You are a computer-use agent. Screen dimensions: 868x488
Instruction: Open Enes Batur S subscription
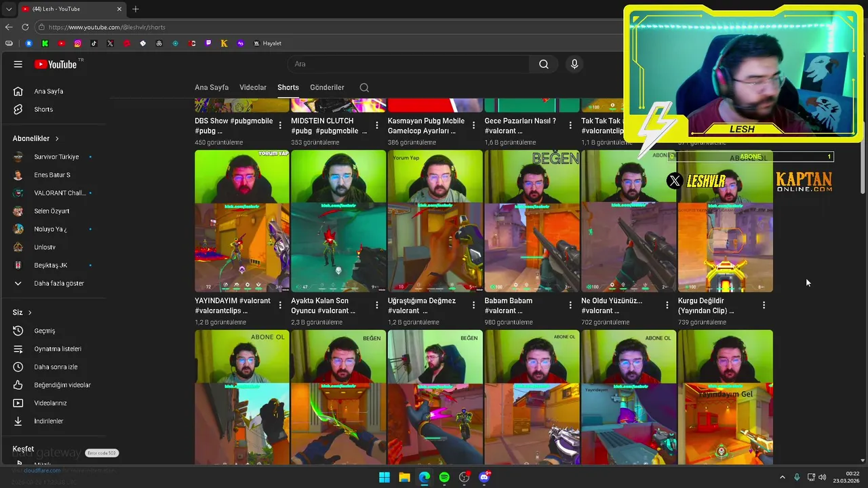tap(53, 175)
